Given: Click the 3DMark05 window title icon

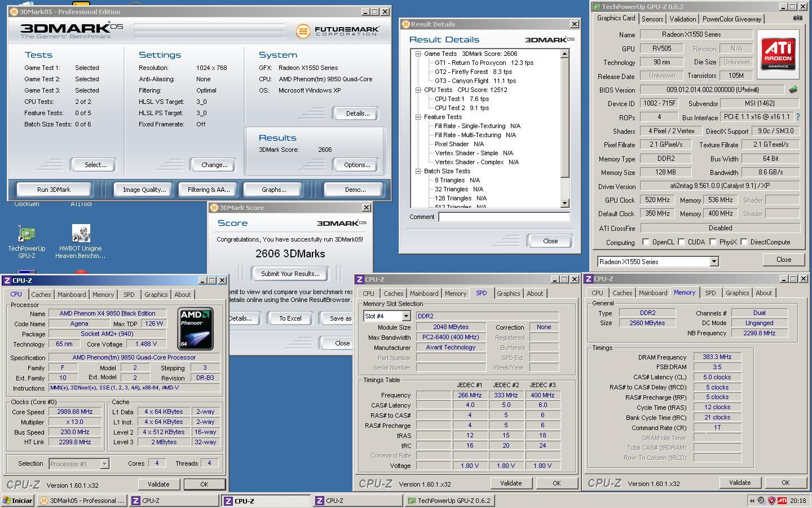Looking at the screenshot, I should (x=14, y=11).
